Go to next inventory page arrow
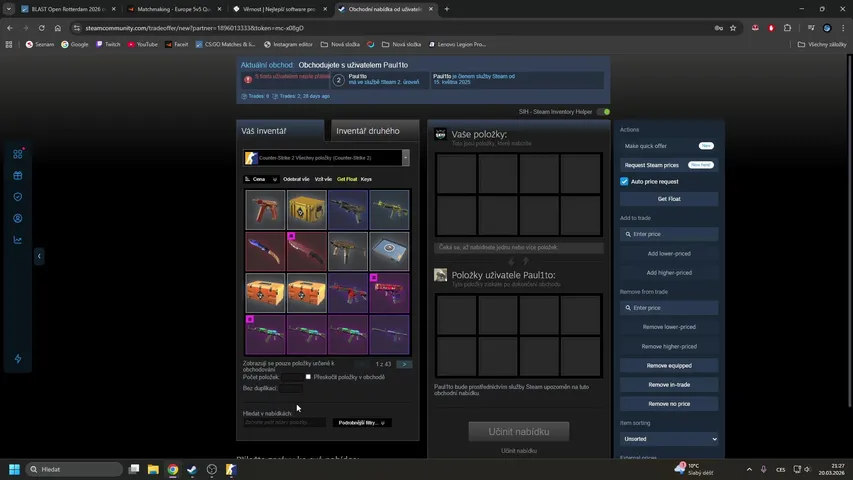Viewport: 853px width, 480px height. [404, 364]
